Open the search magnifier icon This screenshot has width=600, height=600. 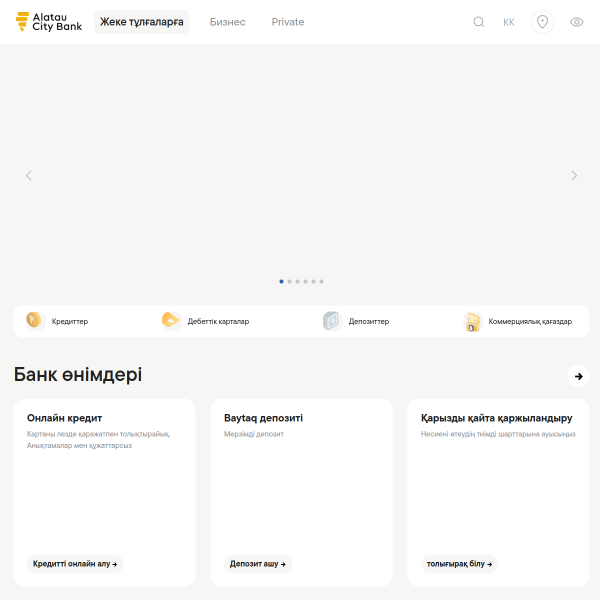click(479, 22)
